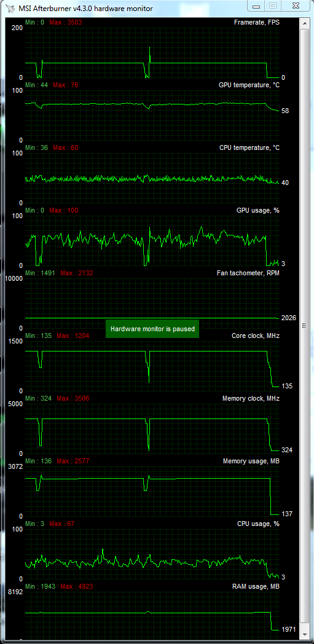Click GPU temperature 'Min : 44' value
The height and width of the screenshot is (644, 314).
click(36, 85)
